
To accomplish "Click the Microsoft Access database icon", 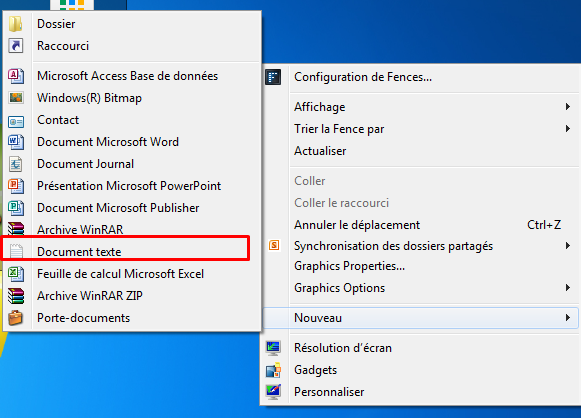I will (x=16, y=76).
